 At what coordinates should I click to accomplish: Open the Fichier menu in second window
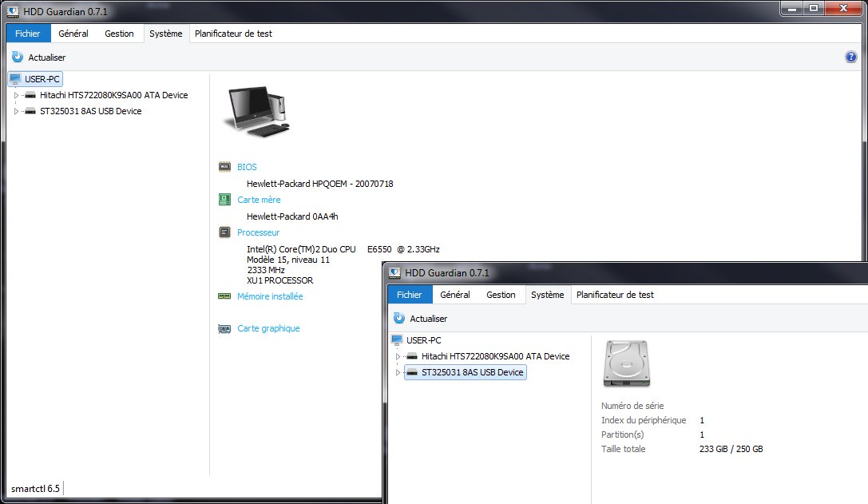tap(410, 295)
